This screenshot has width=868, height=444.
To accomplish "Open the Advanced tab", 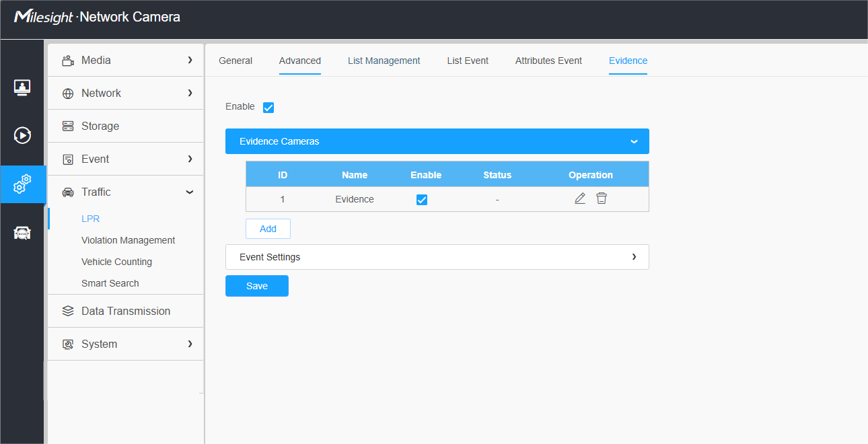I will [x=300, y=61].
